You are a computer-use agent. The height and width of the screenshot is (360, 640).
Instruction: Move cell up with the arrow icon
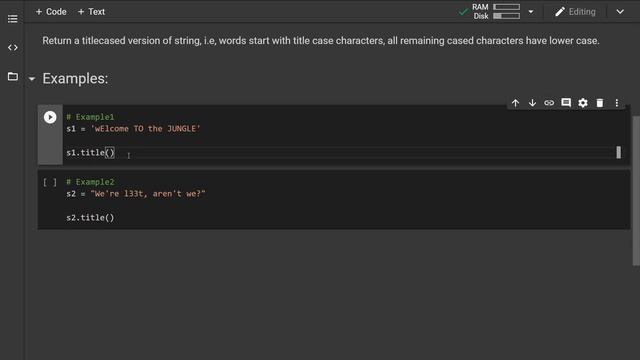tap(516, 103)
